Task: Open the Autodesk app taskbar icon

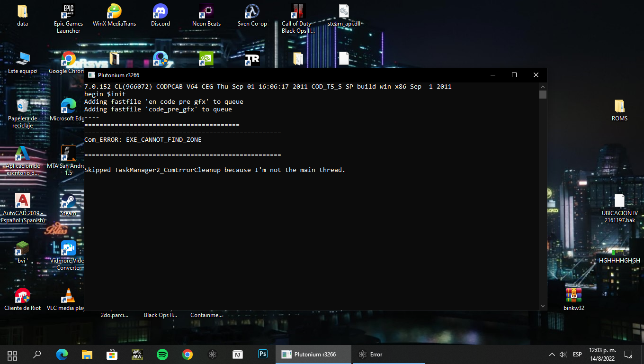Action: (238, 355)
